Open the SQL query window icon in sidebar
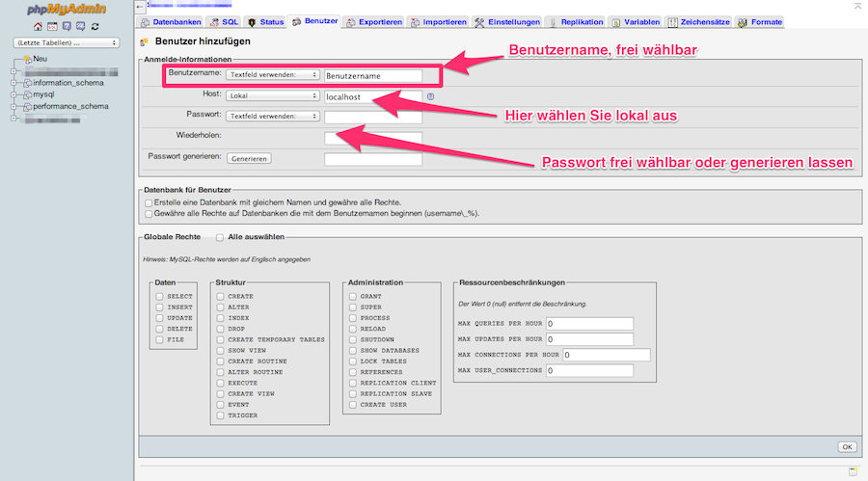868x481 pixels. (x=52, y=27)
